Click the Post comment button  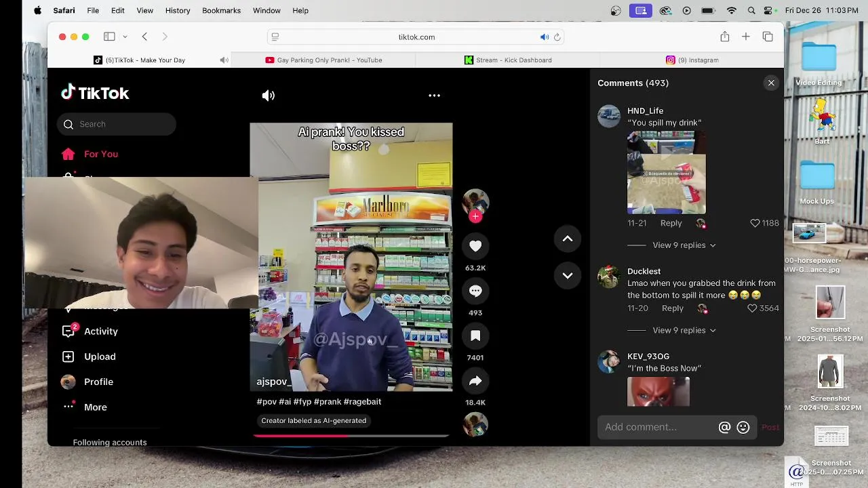(x=770, y=427)
